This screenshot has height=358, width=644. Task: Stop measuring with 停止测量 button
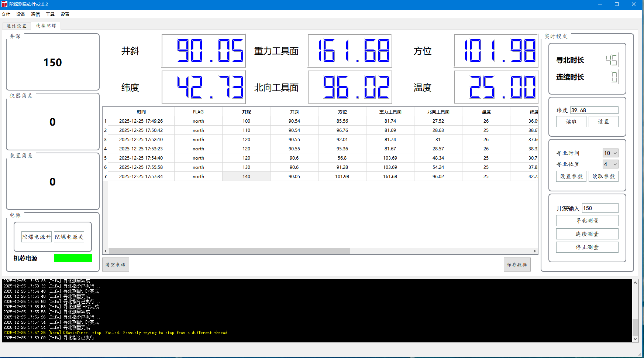click(587, 247)
